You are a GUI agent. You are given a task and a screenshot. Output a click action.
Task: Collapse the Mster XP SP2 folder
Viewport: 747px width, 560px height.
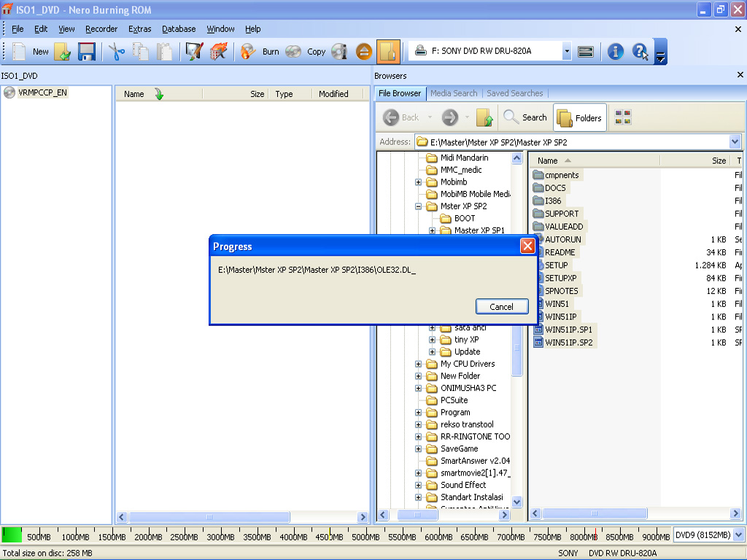coord(418,206)
